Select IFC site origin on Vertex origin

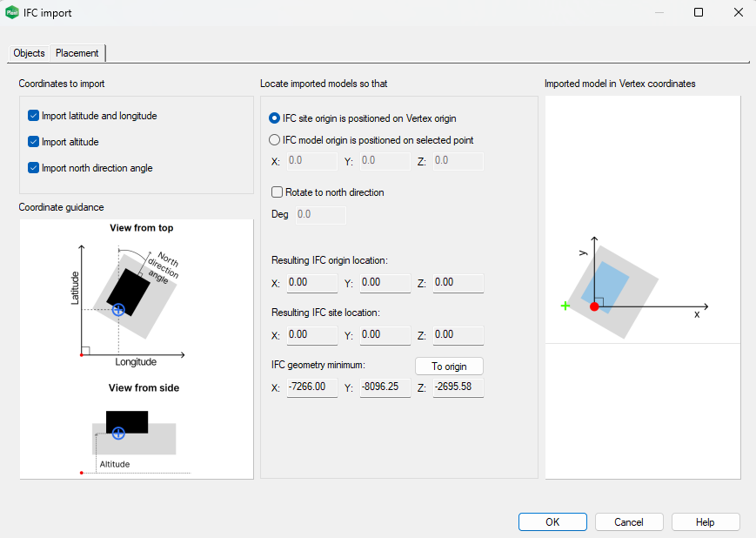click(275, 118)
